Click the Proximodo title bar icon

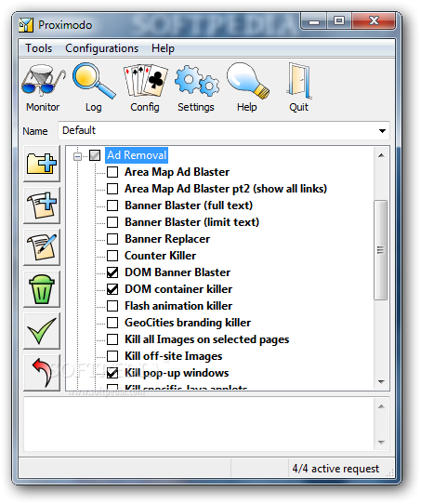[x=26, y=25]
